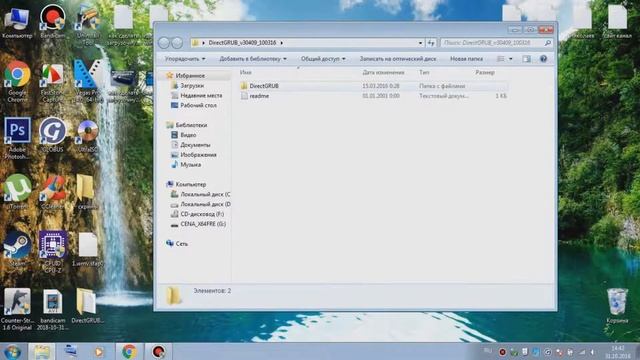Refresh the folder via address bar button

(431, 42)
